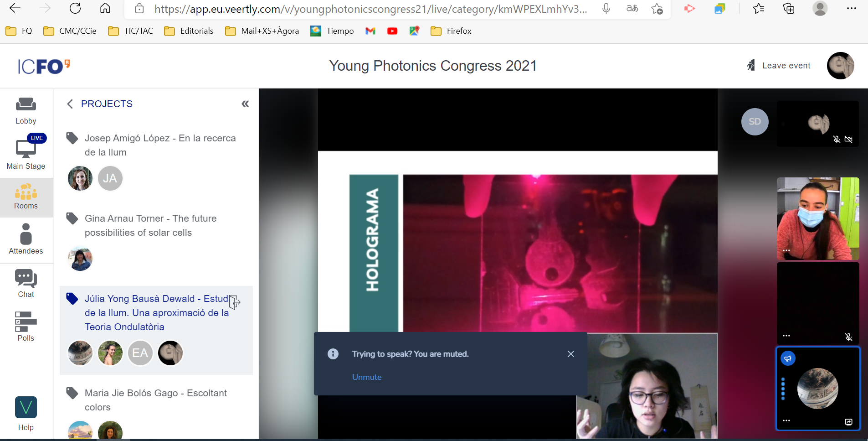Open the Chat panel
The height and width of the screenshot is (441, 868).
pyautogui.click(x=26, y=284)
